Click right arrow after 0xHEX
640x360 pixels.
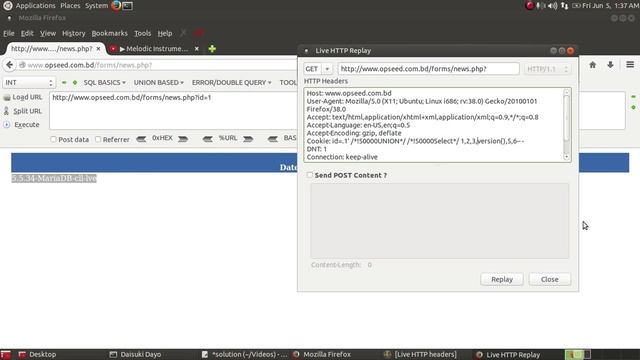(183, 139)
